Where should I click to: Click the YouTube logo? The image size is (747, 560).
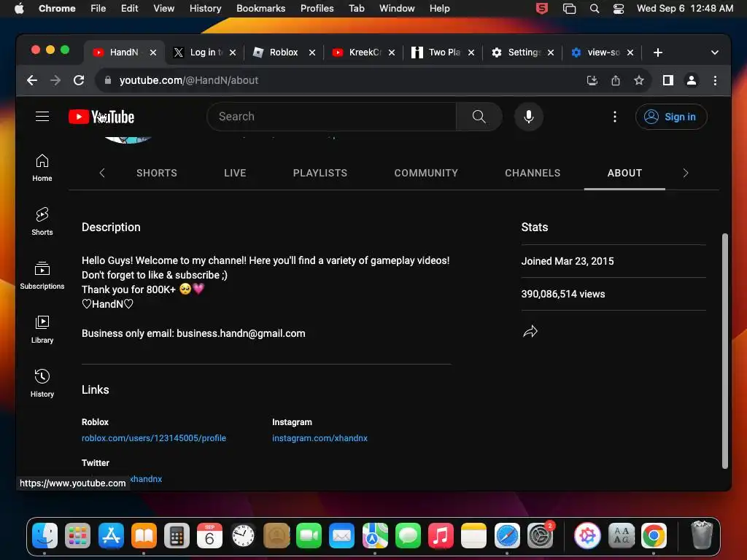pos(101,117)
